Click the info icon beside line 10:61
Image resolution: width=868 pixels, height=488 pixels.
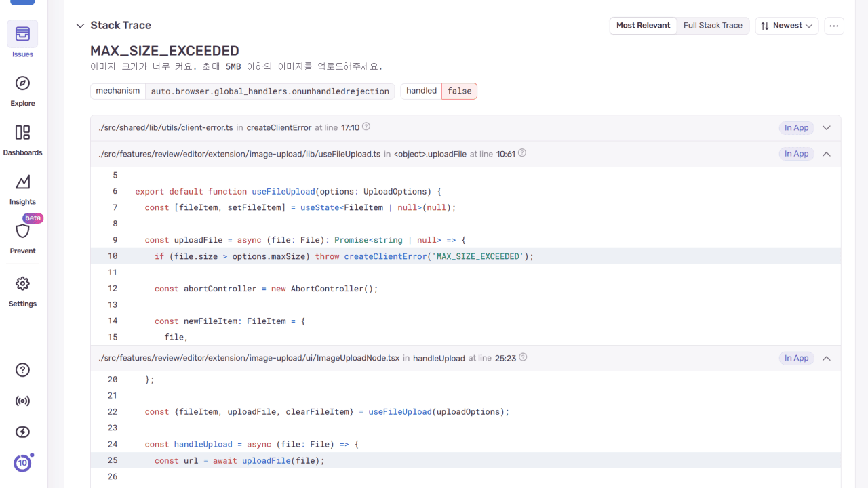pyautogui.click(x=522, y=153)
